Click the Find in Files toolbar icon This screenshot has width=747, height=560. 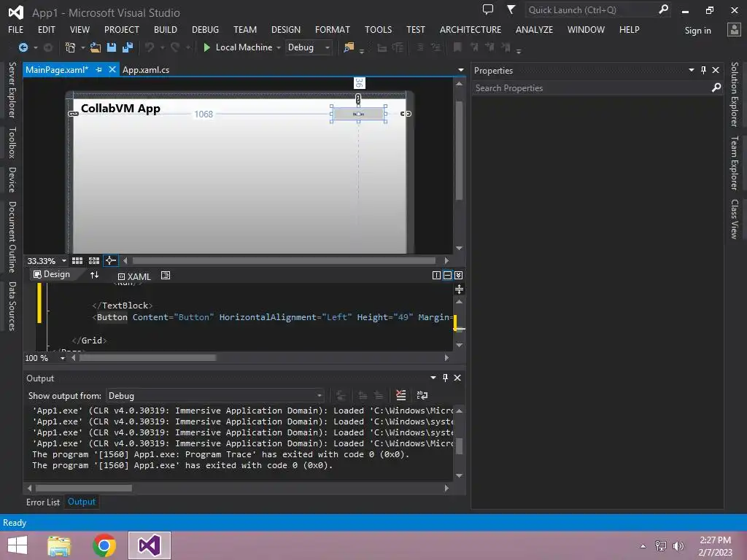click(349, 47)
